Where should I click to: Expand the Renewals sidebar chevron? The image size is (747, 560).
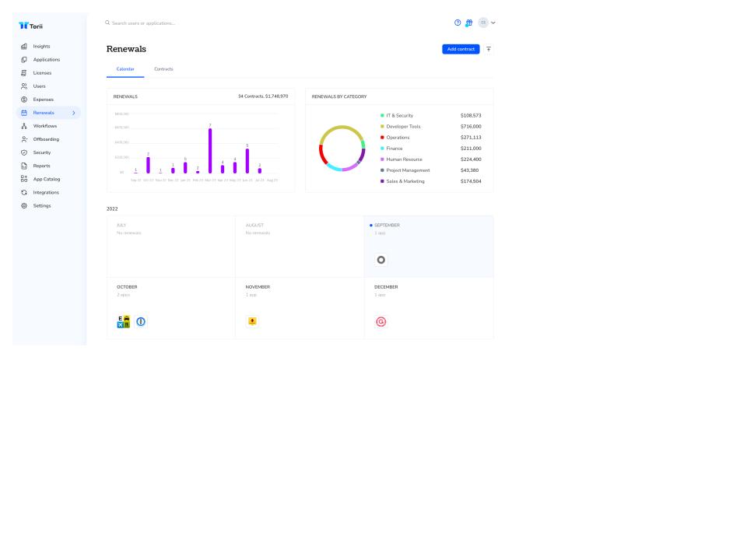click(74, 113)
